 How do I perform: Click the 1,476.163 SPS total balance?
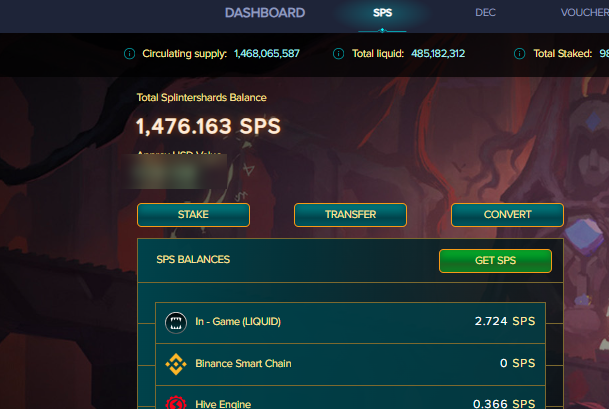(208, 127)
